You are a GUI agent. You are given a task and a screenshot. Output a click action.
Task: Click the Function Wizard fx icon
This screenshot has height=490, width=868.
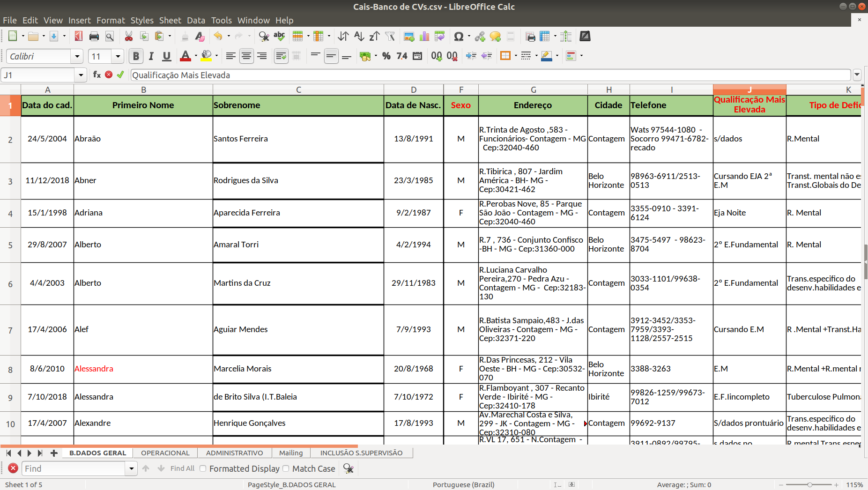(97, 74)
